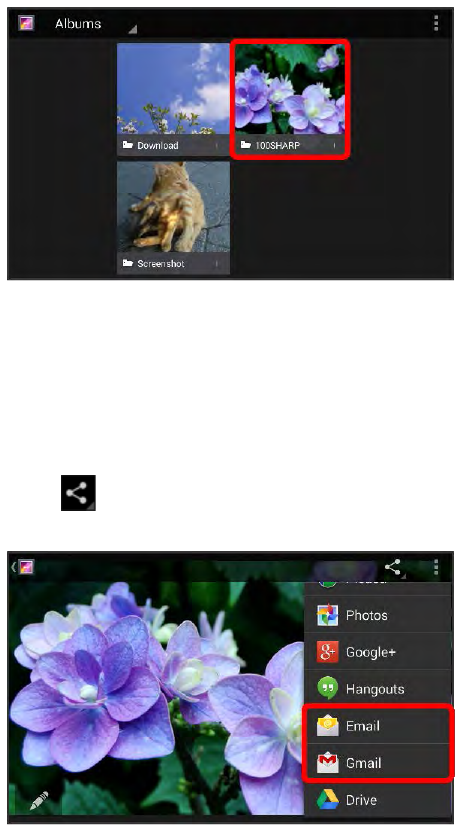Go back via Gallery icon in photo viewer
The image size is (459, 831).
click(23, 567)
